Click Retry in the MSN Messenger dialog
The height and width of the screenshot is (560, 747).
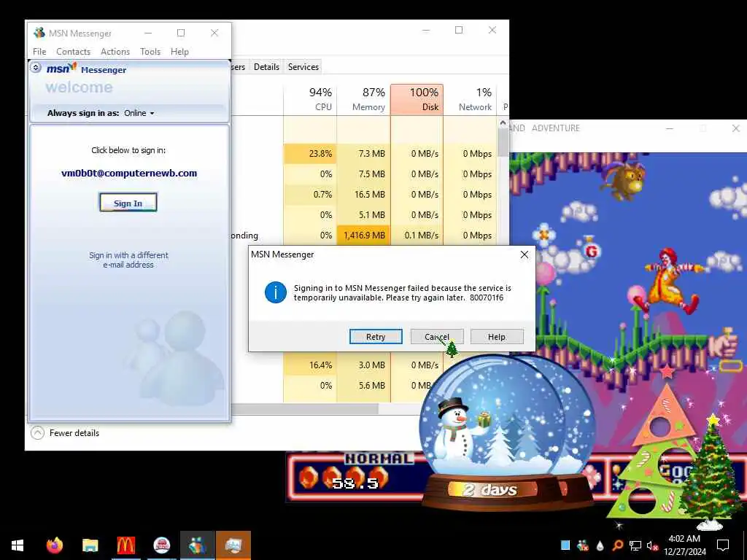click(x=376, y=337)
